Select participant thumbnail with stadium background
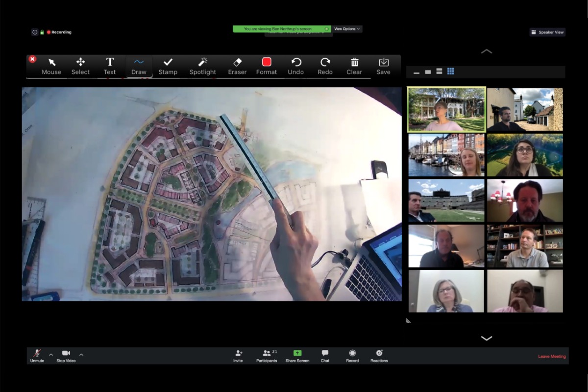The width and height of the screenshot is (588, 392). pyautogui.click(x=446, y=200)
